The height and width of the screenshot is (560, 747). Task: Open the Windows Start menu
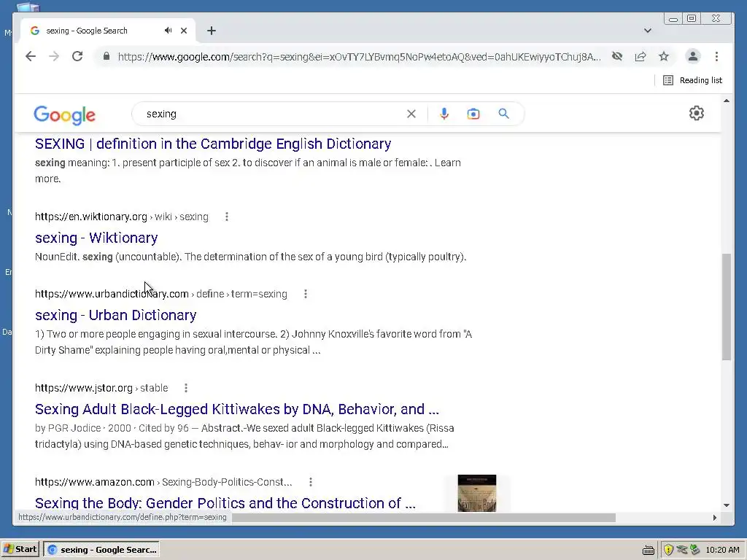point(20,550)
